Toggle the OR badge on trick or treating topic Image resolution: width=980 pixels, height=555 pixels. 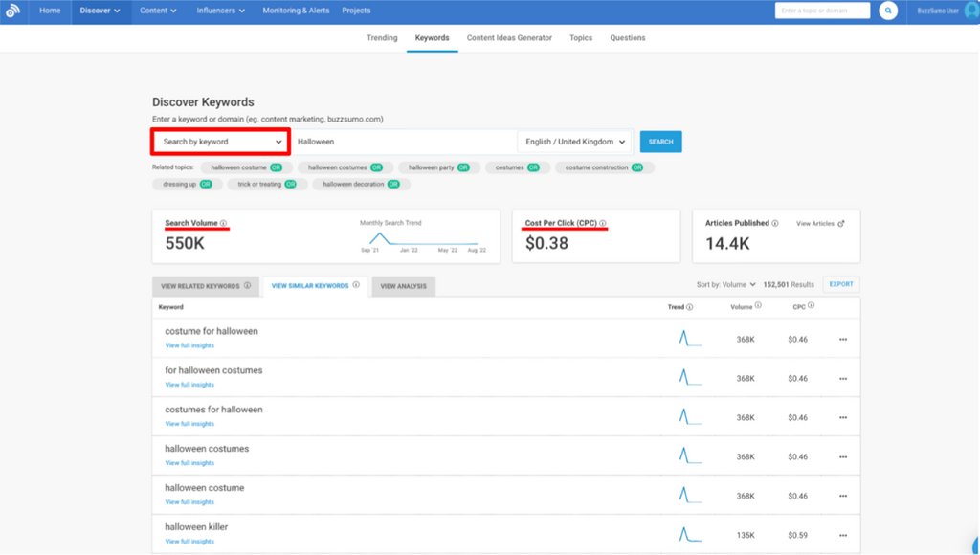(290, 184)
